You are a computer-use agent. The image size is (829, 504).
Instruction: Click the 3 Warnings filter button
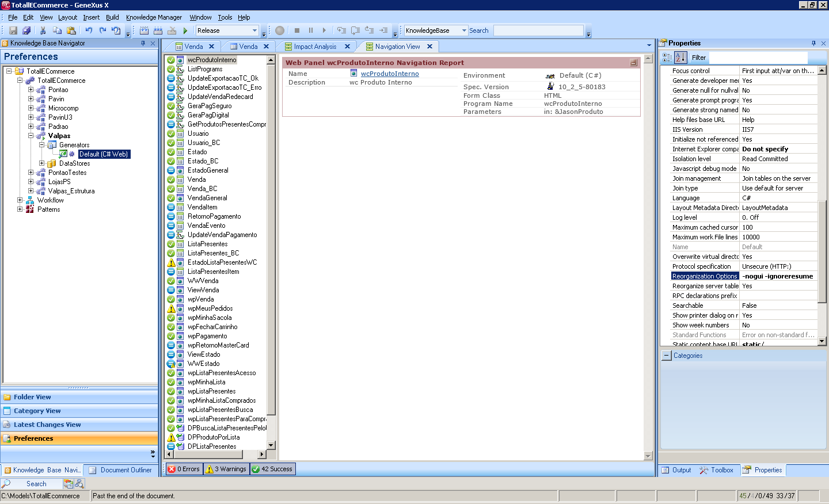227,469
